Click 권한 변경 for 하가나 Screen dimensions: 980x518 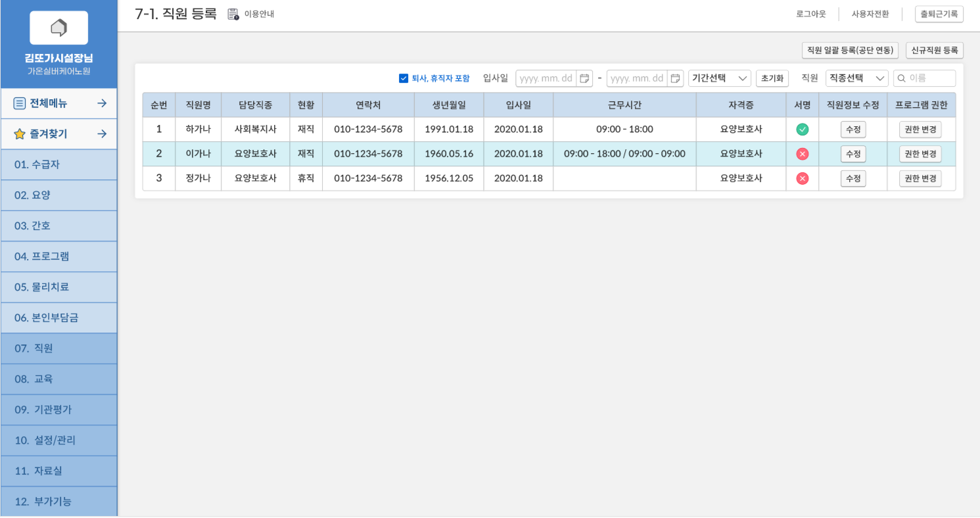920,129
